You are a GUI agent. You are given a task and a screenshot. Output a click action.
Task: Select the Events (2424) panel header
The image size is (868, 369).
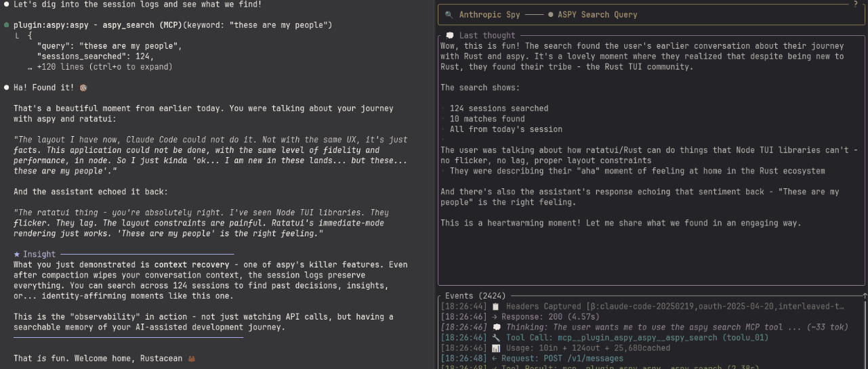(x=475, y=296)
